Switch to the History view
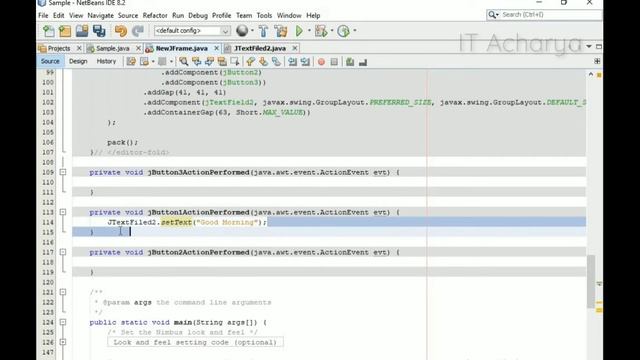640x360 pixels. [106, 61]
